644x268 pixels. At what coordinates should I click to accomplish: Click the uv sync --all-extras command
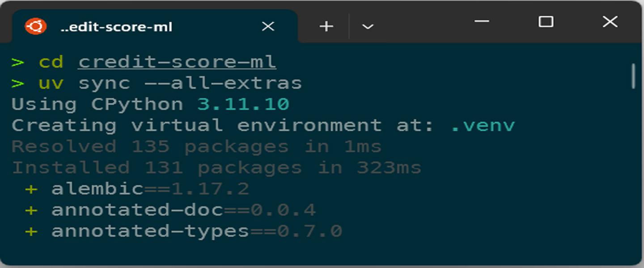coord(170,84)
